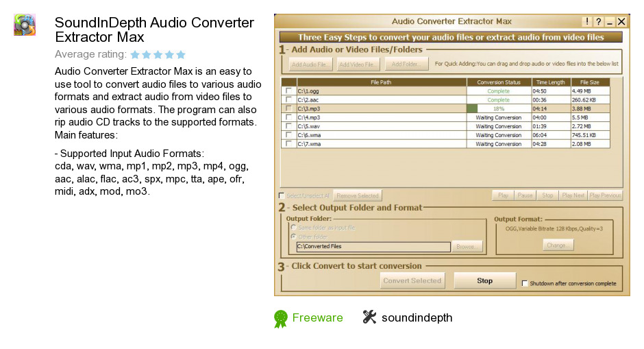
Task: Minimize the Audio Converter Extractor Max window
Action: (610, 22)
